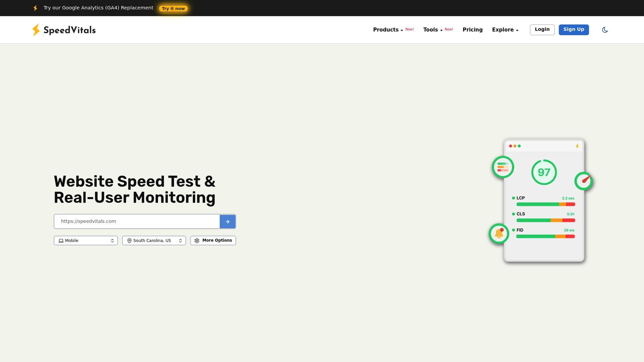Open the South Carolina, US location dropdown
Screen dimensions: 644x362
point(154,240)
